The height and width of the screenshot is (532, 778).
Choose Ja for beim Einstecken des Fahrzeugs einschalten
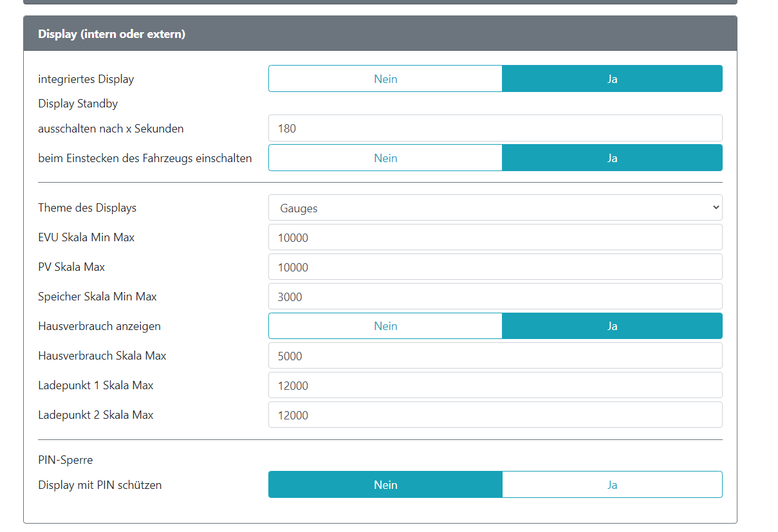point(612,158)
